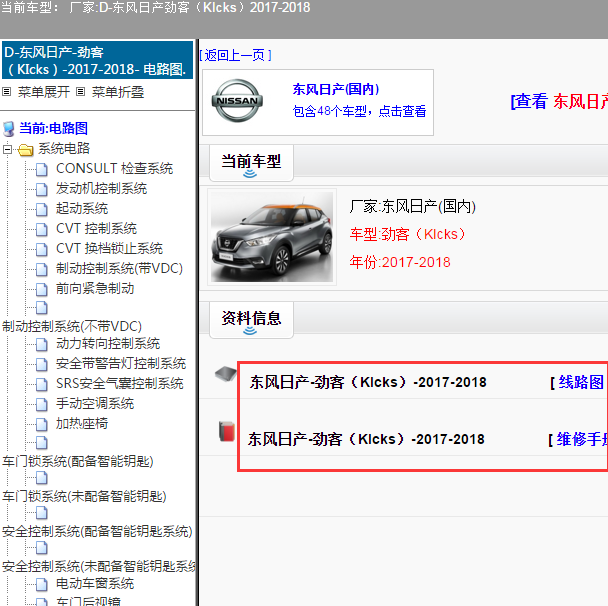This screenshot has height=606, width=608.
Task: Click 年份:2017-2018 red text
Action: pos(400,262)
